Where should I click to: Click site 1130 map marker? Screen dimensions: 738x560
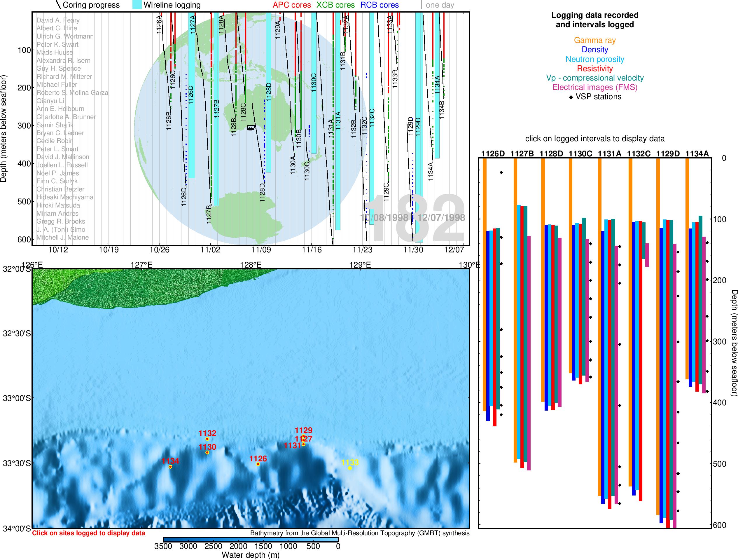click(207, 453)
